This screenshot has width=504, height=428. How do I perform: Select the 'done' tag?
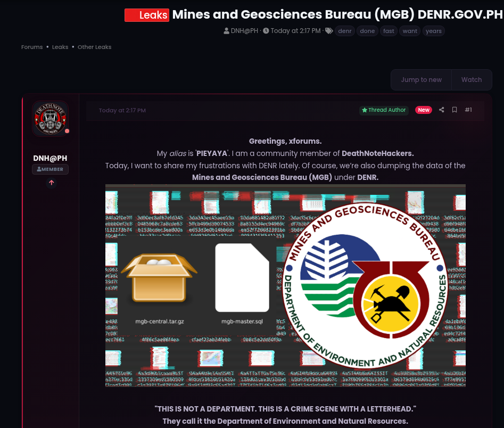pos(367,31)
